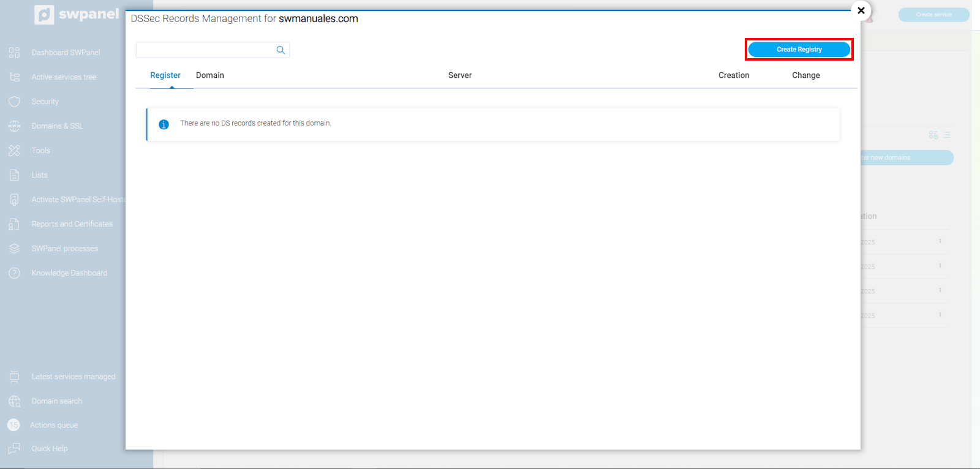The height and width of the screenshot is (469, 980).
Task: Click 'There are no DS records' message
Action: 255,123
